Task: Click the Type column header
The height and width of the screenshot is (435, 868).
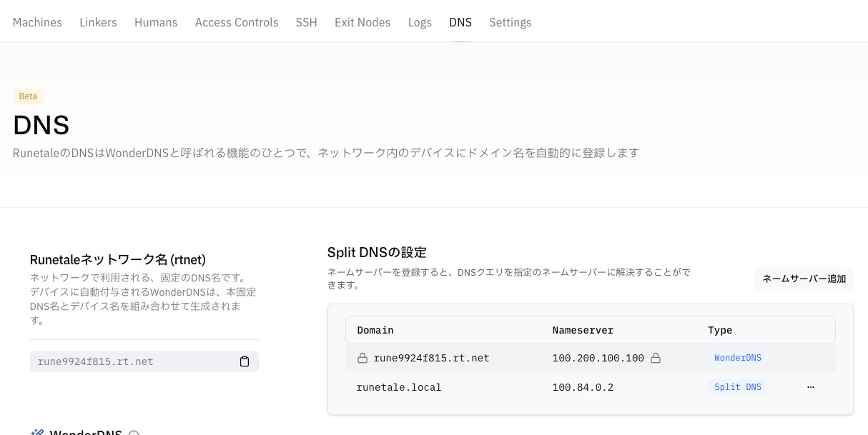Action: coord(720,330)
